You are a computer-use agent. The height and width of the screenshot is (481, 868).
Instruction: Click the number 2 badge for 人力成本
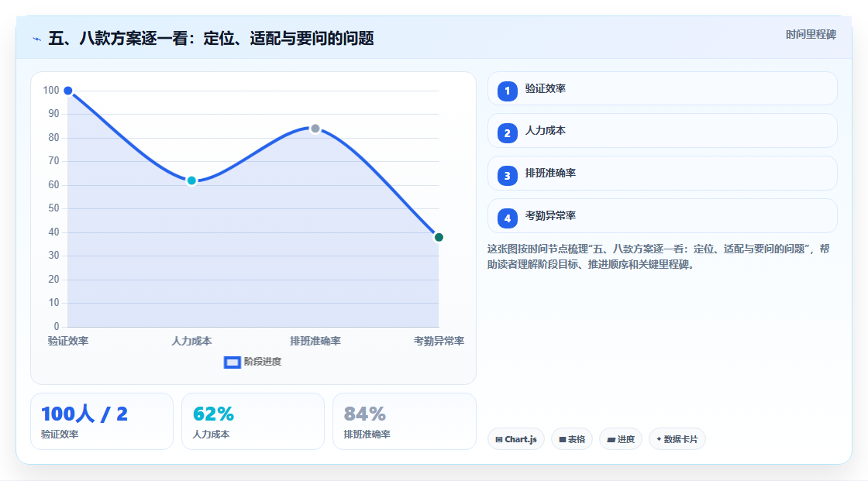pyautogui.click(x=507, y=133)
